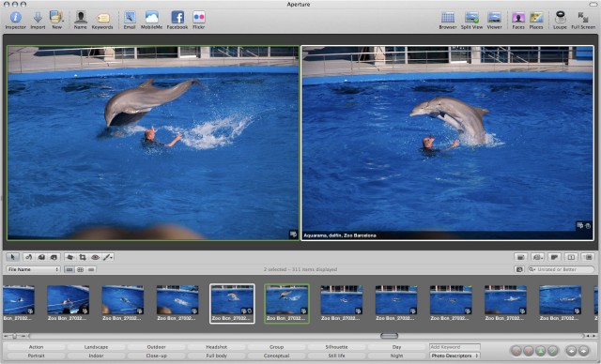The height and width of the screenshot is (364, 601).
Task: Click the green checkmark Select button
Action: [x=552, y=351]
